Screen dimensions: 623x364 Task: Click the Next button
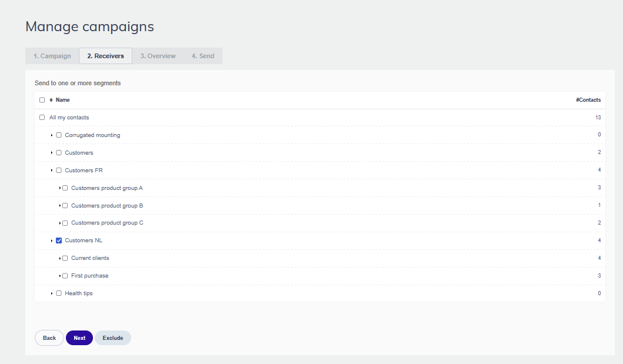[x=79, y=338]
